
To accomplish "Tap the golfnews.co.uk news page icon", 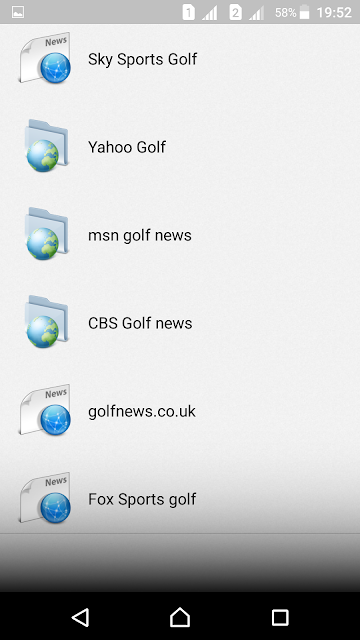I will point(44,410).
